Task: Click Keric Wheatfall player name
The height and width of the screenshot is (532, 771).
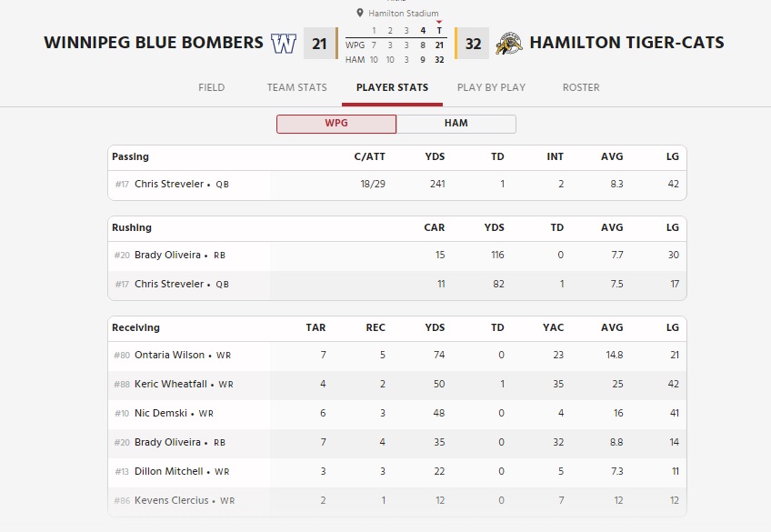Action: pos(171,384)
